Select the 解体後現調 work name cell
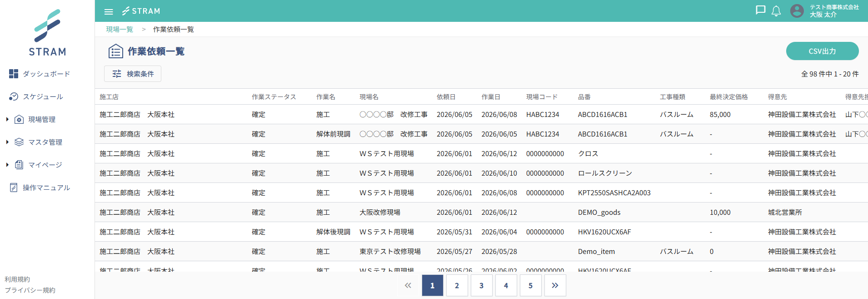 [333, 232]
